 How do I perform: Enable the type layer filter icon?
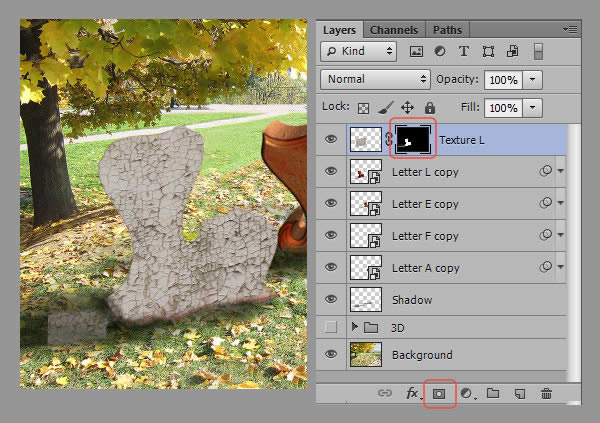464,50
